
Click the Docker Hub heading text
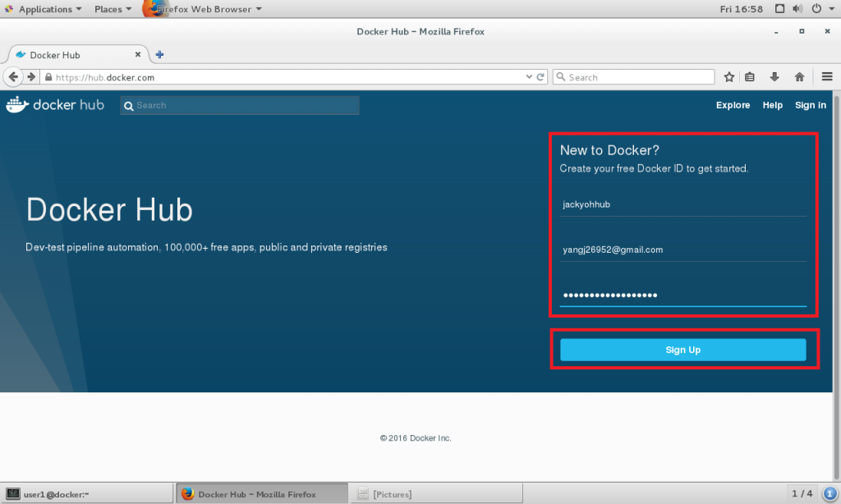[x=109, y=209]
